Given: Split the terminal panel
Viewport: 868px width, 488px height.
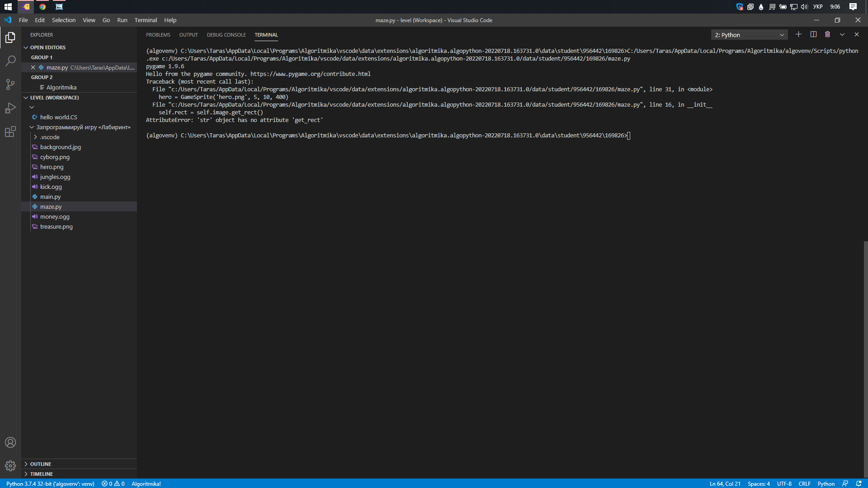Looking at the screenshot, I should [813, 34].
